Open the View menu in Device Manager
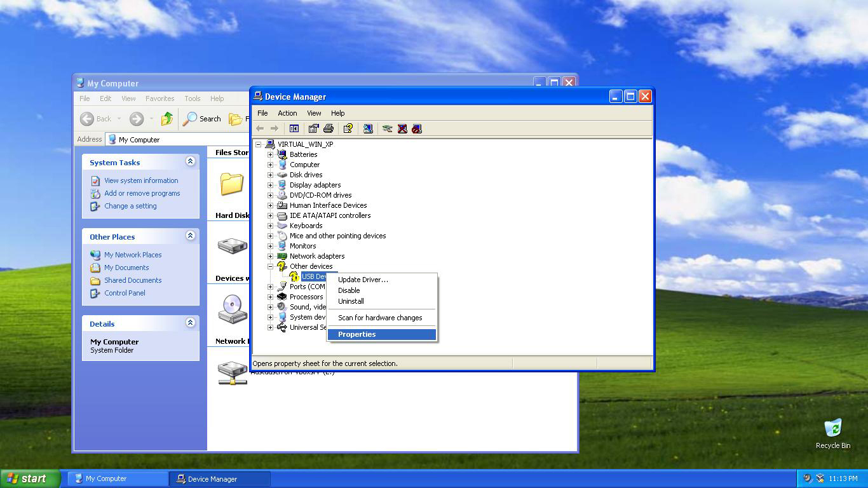868x488 pixels. pos(314,113)
